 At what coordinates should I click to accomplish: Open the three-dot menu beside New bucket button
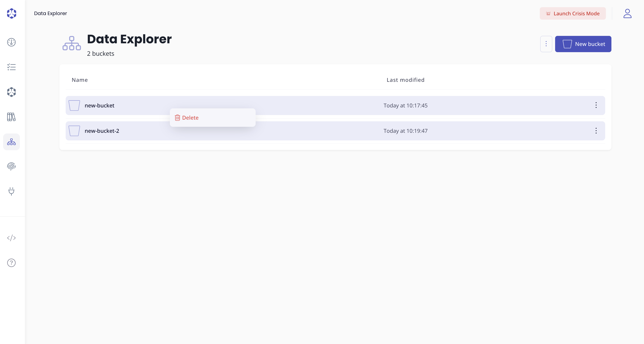point(546,44)
